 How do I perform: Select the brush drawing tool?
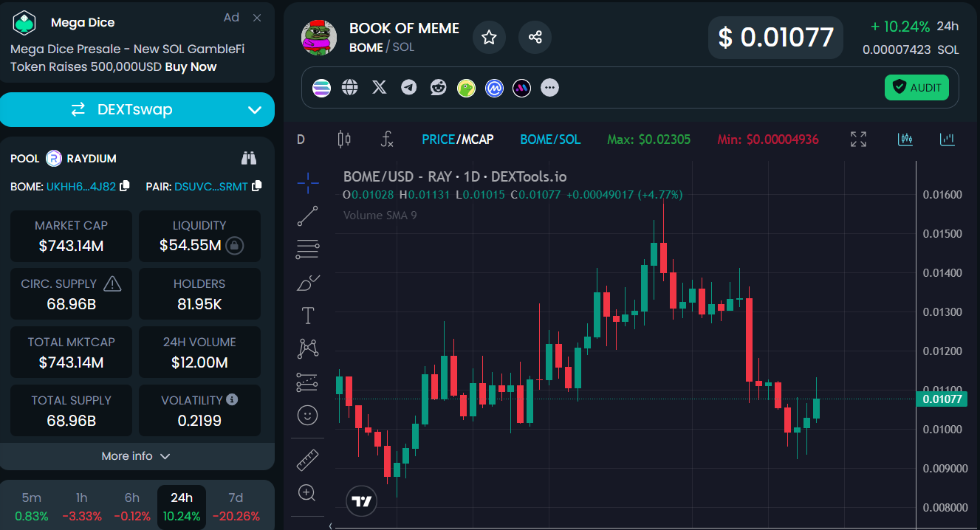pyautogui.click(x=308, y=283)
